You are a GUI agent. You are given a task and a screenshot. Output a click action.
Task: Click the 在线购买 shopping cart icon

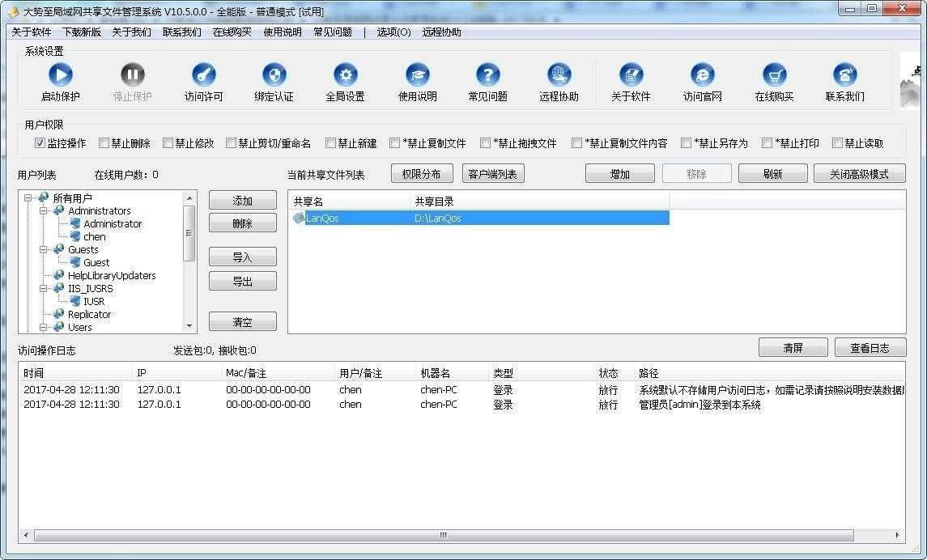tap(774, 75)
